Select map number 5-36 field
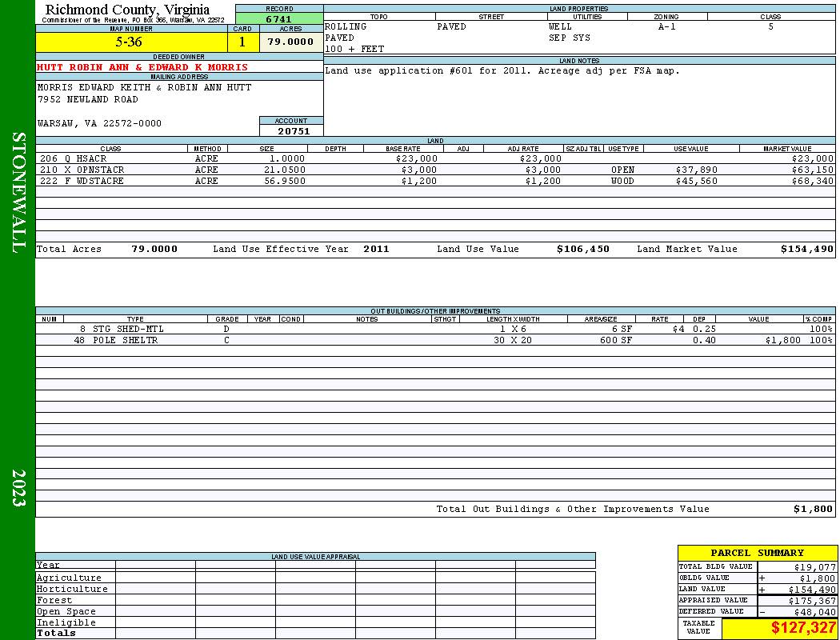 (131, 42)
